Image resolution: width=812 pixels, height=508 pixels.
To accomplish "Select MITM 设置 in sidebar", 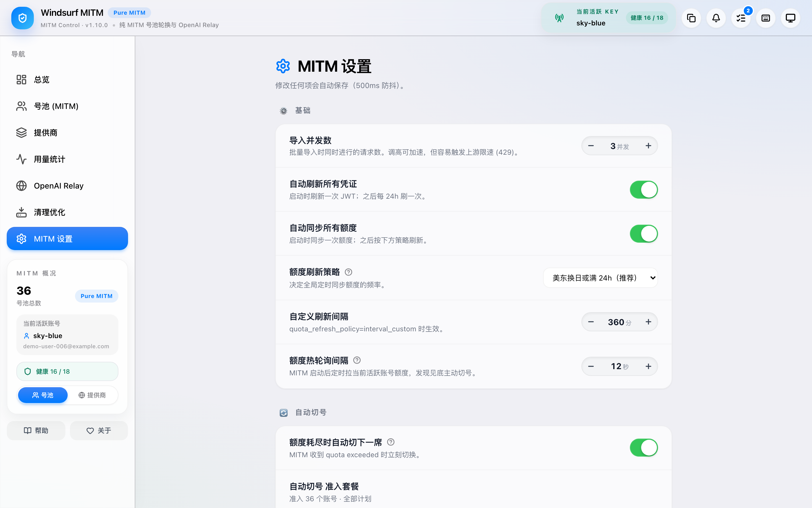I will coord(67,238).
